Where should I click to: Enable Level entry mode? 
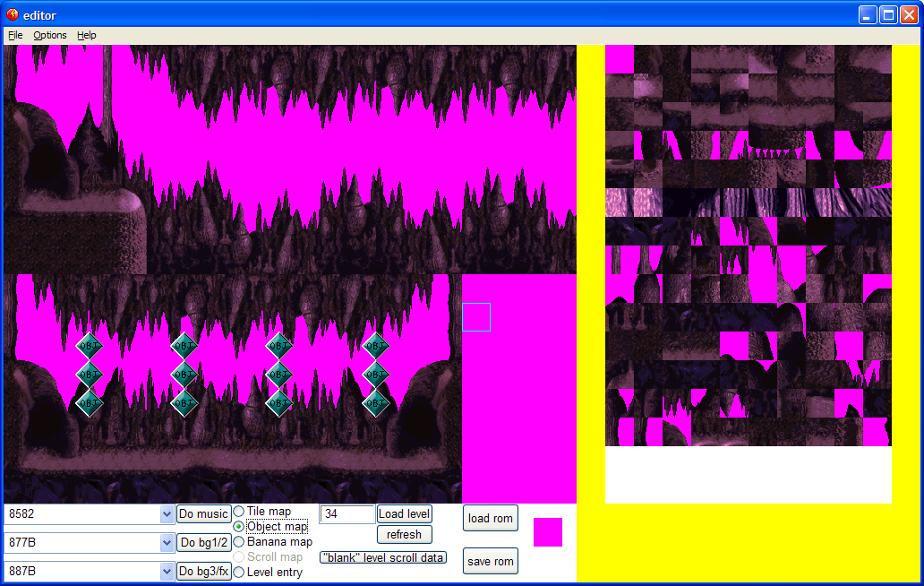pyautogui.click(x=238, y=572)
